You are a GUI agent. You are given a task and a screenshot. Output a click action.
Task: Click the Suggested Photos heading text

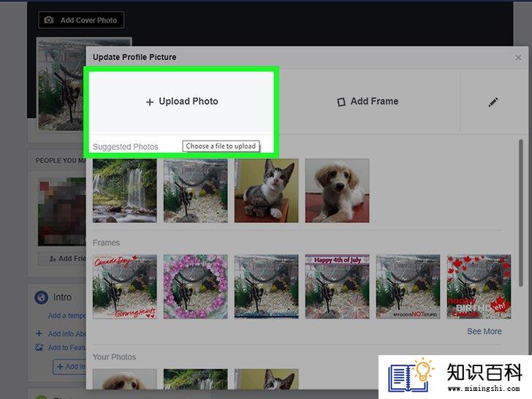click(x=126, y=147)
